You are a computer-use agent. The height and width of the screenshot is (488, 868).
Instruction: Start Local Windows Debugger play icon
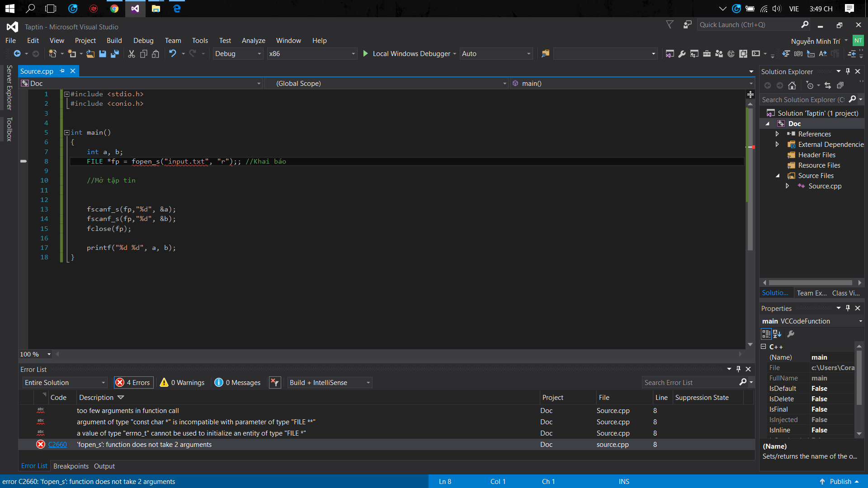(x=365, y=54)
